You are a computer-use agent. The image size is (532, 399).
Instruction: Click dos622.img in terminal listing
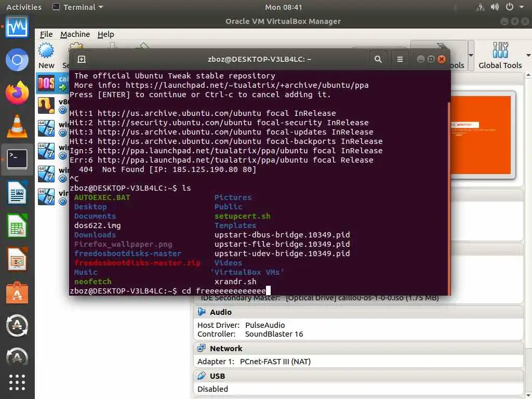[97, 225]
